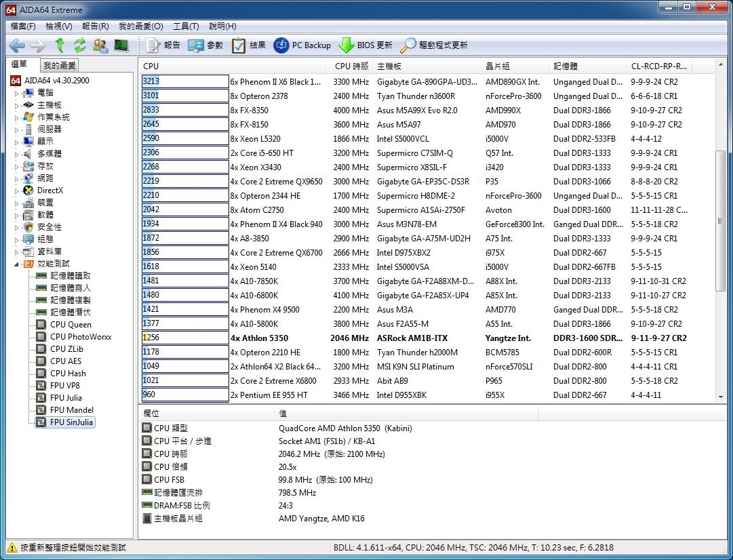The image size is (733, 560).
Task: Sort by CL-RCD-RP-R... column header
Action: pyautogui.click(x=659, y=66)
